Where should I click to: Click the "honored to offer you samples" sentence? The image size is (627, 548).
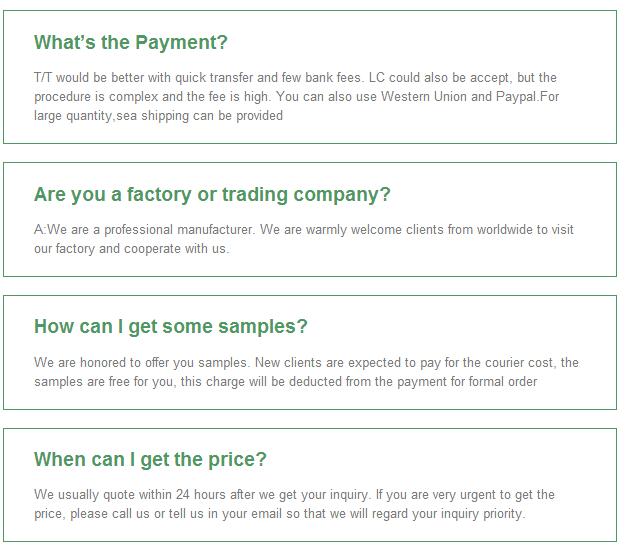(x=142, y=362)
